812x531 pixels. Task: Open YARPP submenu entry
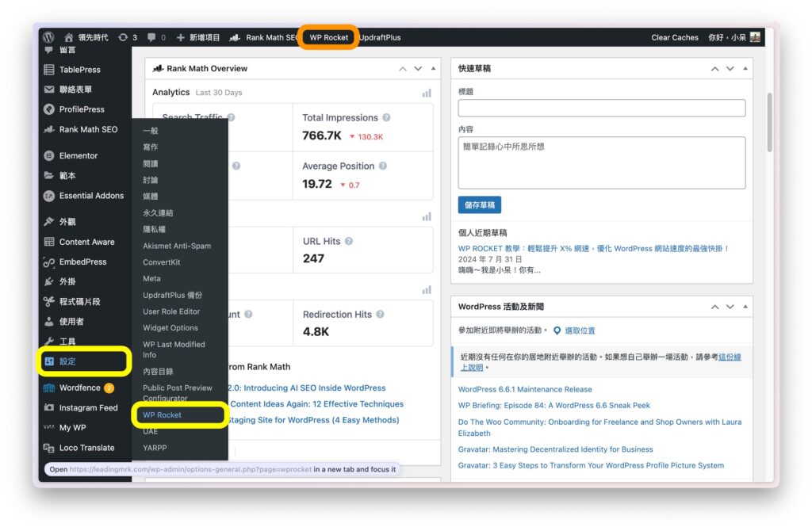[x=155, y=448]
